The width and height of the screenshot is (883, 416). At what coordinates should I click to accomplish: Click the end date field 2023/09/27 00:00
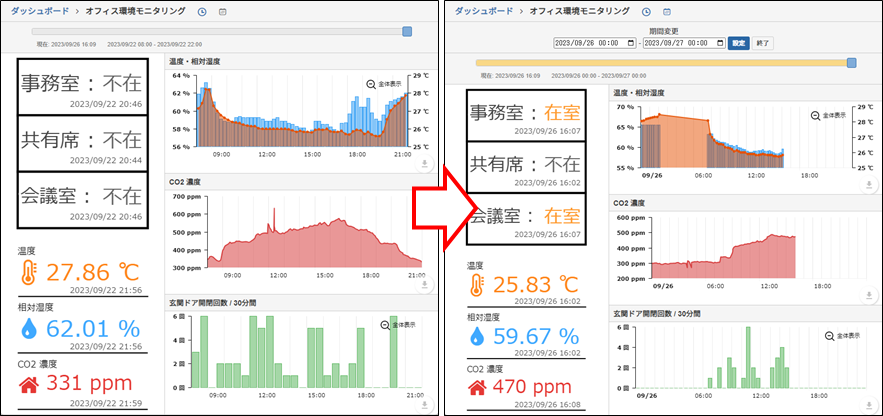point(684,43)
